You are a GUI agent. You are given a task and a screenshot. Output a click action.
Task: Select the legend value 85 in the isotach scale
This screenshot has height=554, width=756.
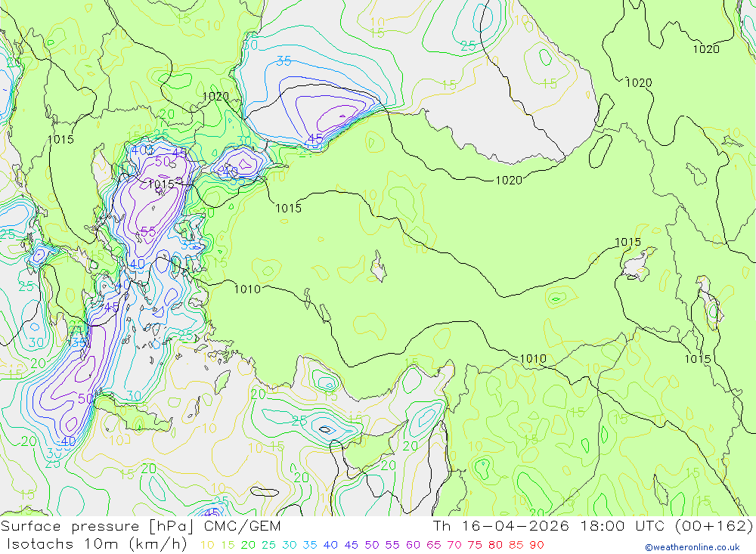click(x=516, y=546)
